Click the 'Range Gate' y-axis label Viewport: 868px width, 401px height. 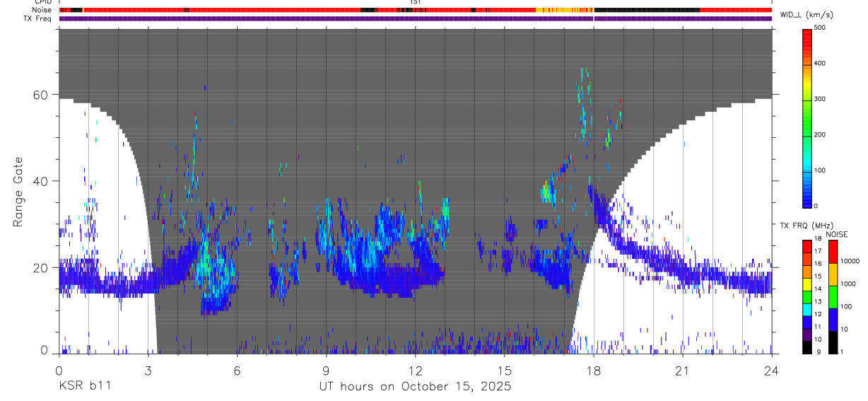(x=18, y=192)
